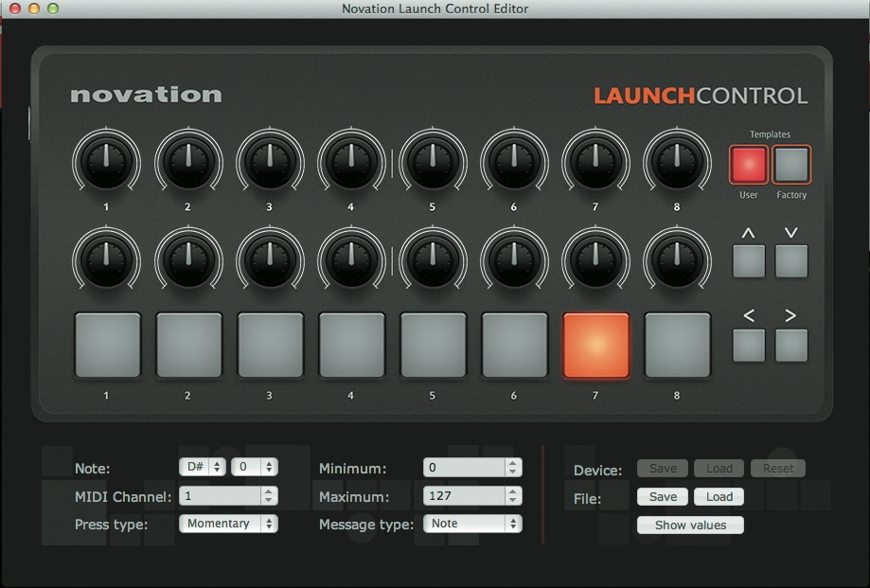Select bottom-row knob above pad 1
Screen dimensions: 870x588
point(107,259)
